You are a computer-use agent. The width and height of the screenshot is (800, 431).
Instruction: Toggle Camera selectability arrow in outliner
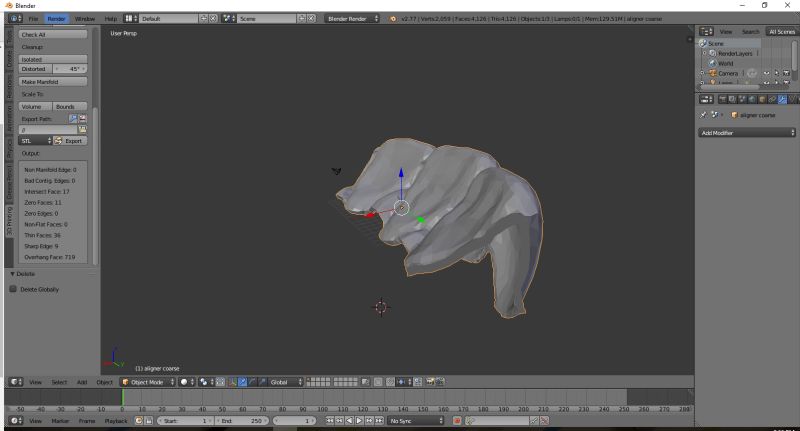[777, 73]
